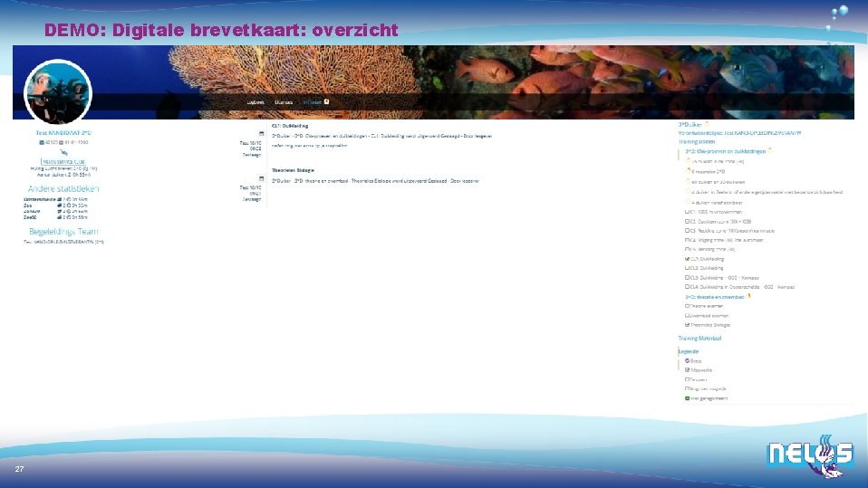The height and width of the screenshot is (488, 868).
Task: Uncheck the CL1: Duikleiding checkbox
Action: [x=688, y=258]
